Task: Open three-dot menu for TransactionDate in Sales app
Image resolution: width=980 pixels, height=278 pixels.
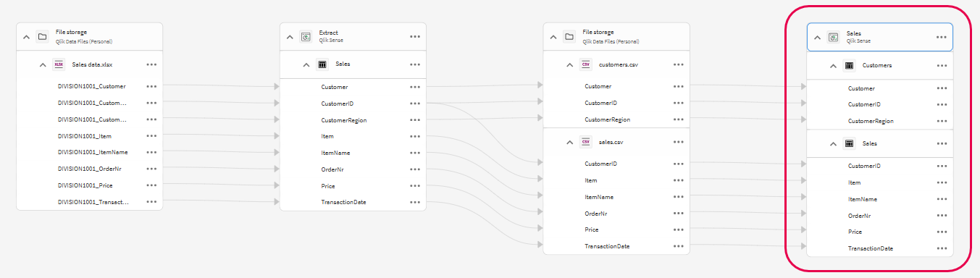Action: 942,248
